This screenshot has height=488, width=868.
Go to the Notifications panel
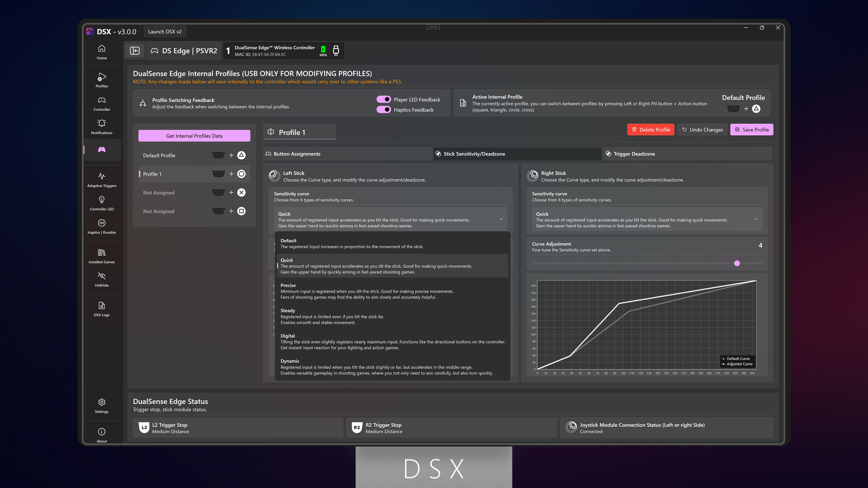[x=101, y=126]
